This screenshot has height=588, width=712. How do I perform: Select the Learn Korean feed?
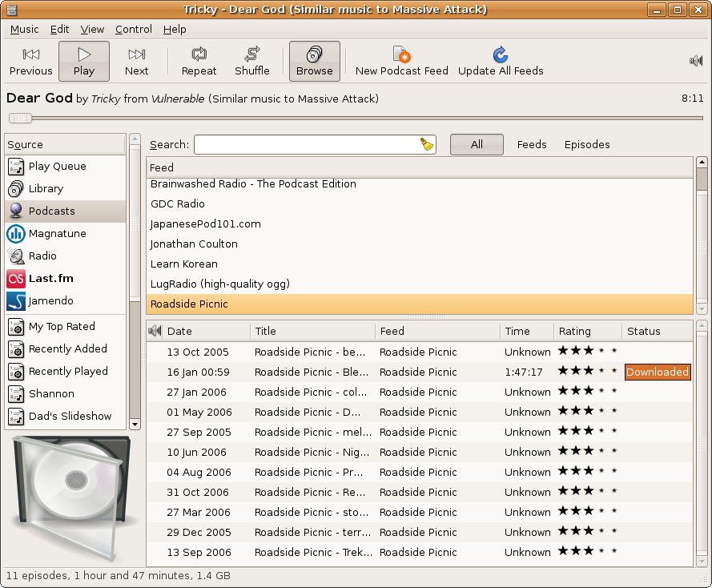pos(420,264)
